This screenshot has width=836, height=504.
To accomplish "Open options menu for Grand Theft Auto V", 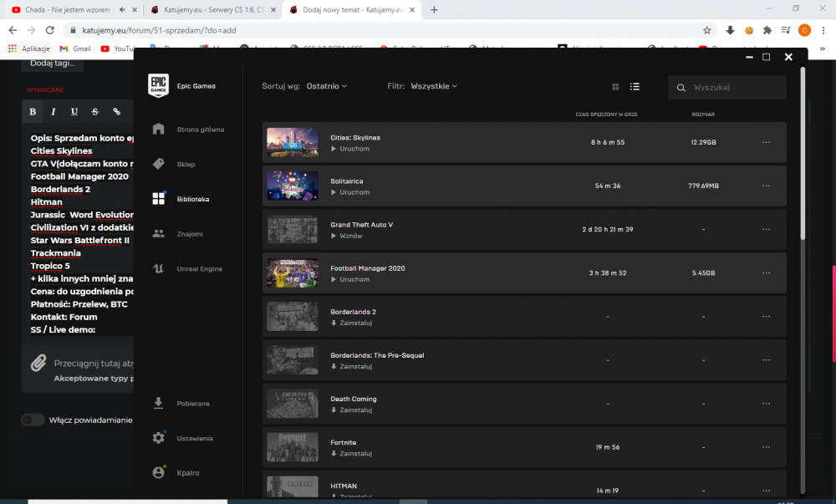I will [766, 229].
